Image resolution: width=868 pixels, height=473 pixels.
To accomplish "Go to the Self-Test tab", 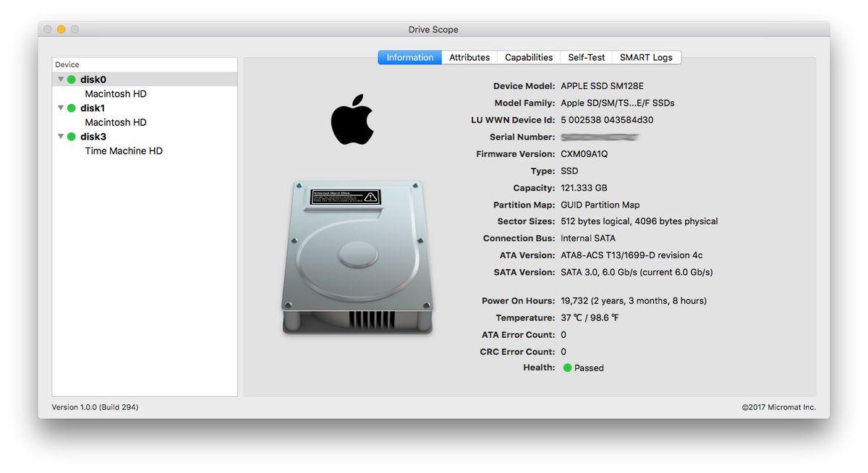I will (x=586, y=58).
